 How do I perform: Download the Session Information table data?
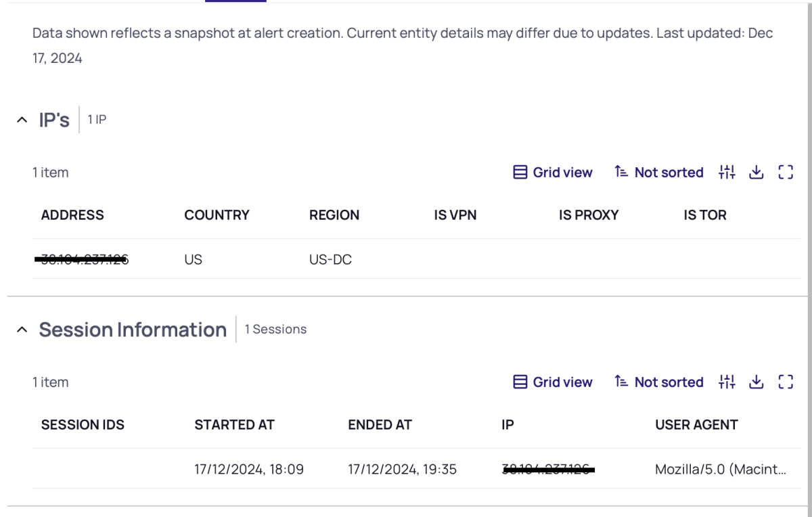click(757, 382)
